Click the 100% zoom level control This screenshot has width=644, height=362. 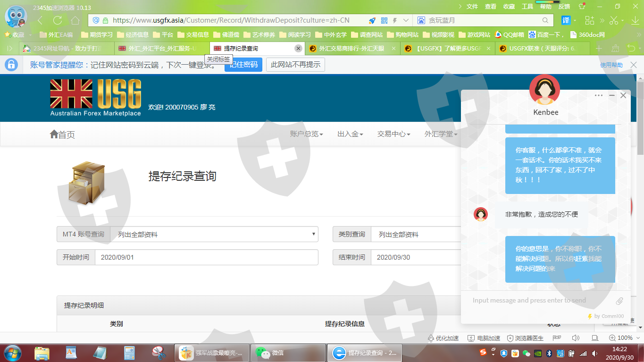click(621, 338)
